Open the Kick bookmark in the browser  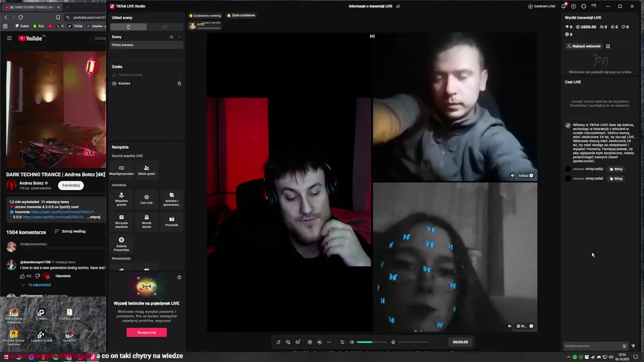[x=39, y=26]
